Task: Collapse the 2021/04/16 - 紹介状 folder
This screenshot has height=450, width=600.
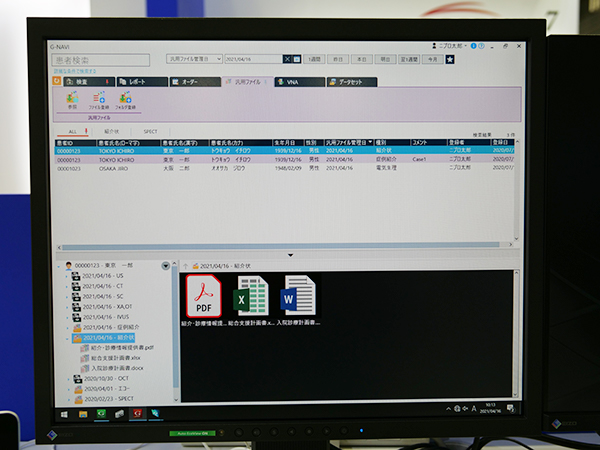Action: (67, 338)
